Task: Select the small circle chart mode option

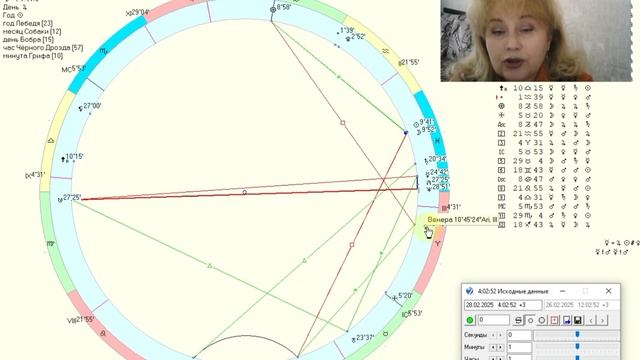Action: click(x=530, y=320)
